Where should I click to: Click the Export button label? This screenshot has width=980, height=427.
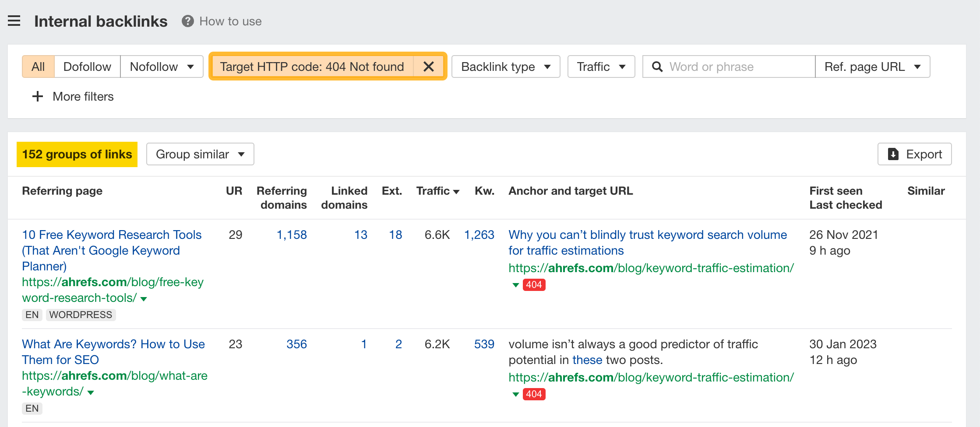(924, 154)
